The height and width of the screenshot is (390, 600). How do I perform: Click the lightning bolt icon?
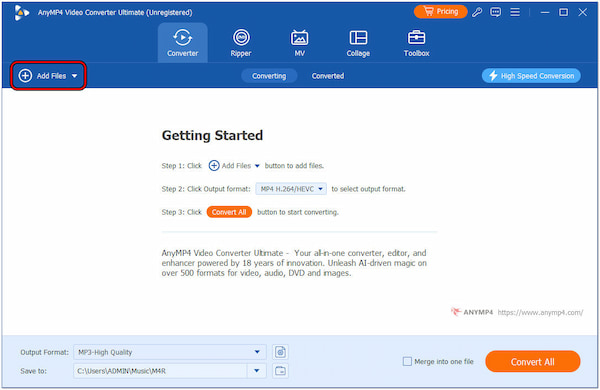tap(493, 76)
